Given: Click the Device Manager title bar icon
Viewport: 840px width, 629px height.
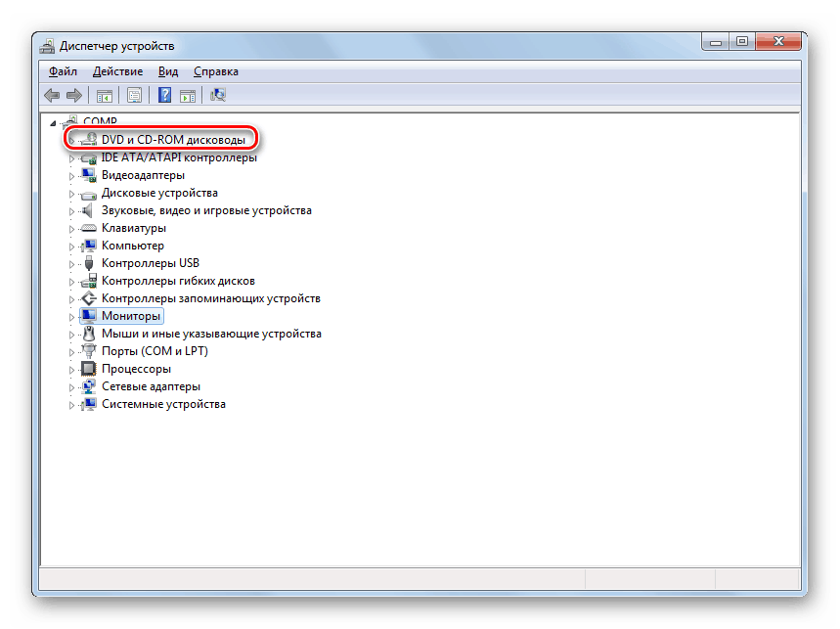Looking at the screenshot, I should [47, 46].
